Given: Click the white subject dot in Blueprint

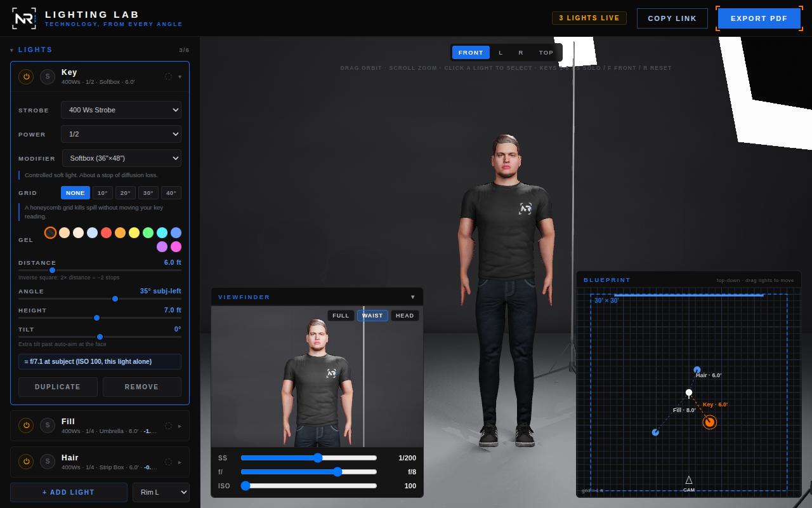Looking at the screenshot, I should 689,393.
